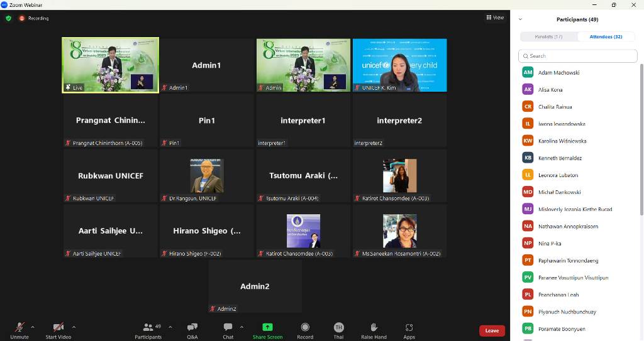
Task: Click the Zoom Webinar title bar logo
Action: click(x=4, y=5)
